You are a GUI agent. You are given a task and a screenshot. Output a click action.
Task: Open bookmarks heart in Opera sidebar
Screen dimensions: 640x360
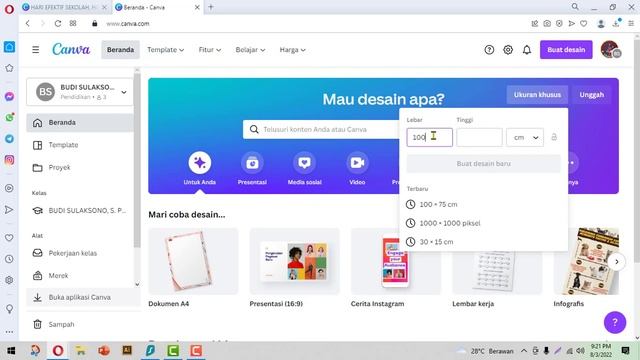click(9, 238)
